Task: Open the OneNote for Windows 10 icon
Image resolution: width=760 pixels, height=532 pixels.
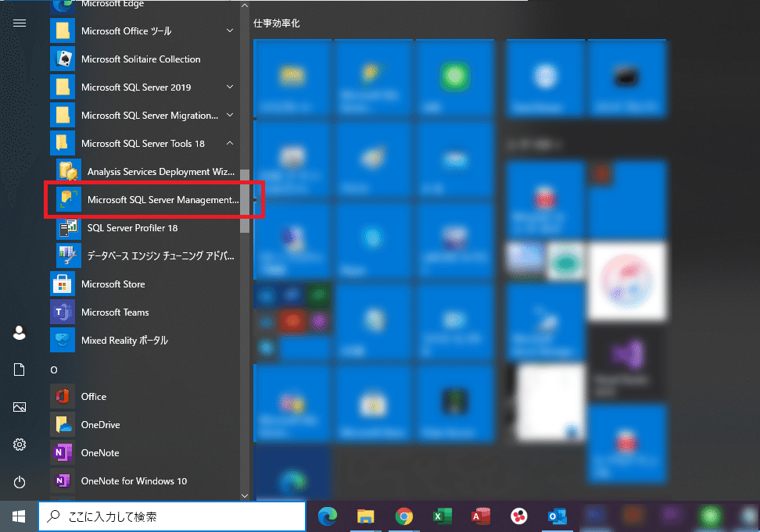Action: pos(63,480)
